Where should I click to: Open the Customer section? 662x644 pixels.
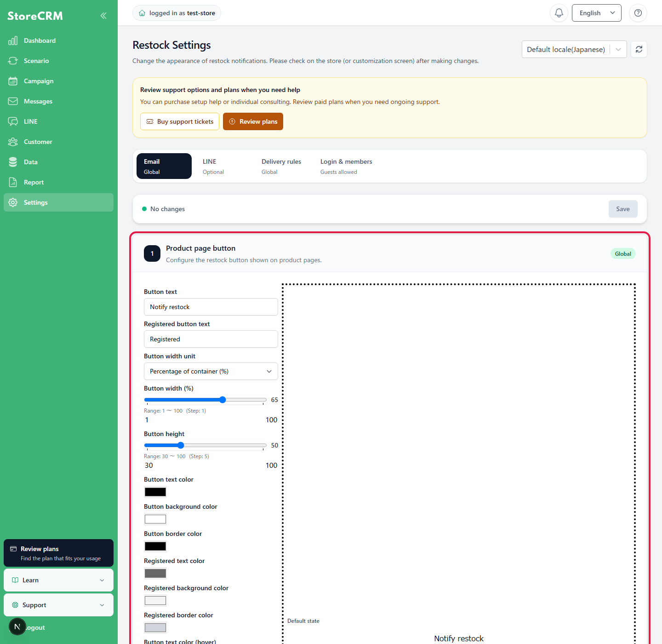click(58, 142)
